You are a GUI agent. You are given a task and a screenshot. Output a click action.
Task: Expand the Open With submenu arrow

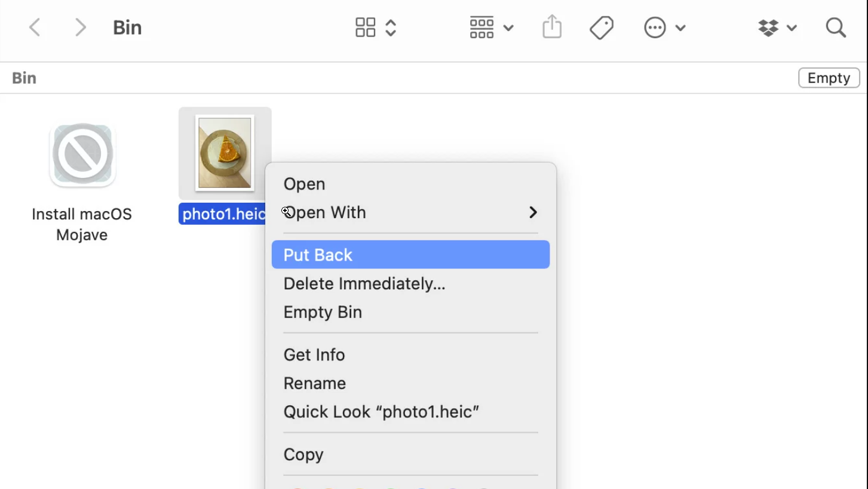coord(533,212)
